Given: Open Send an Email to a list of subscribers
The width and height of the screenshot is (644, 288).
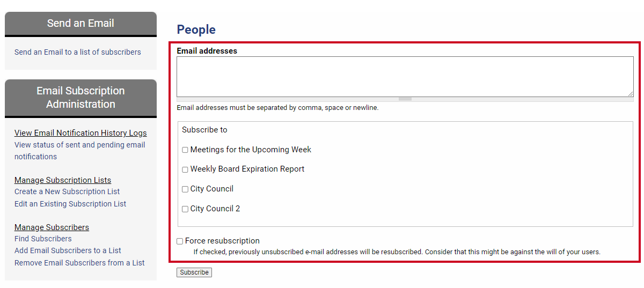Looking at the screenshot, I should (x=78, y=52).
